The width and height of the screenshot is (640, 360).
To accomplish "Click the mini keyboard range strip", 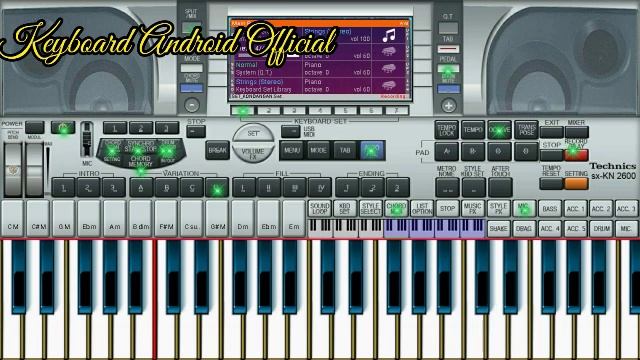I will coord(396,229).
